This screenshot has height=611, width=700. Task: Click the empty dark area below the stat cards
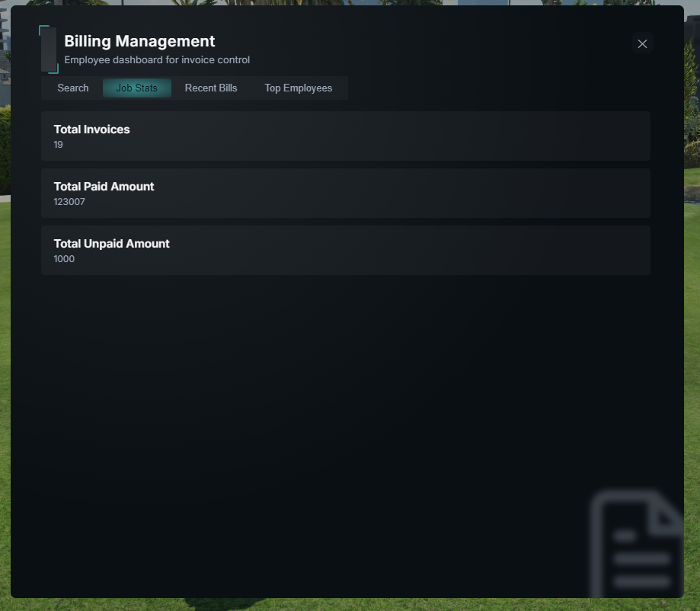[x=312, y=402]
